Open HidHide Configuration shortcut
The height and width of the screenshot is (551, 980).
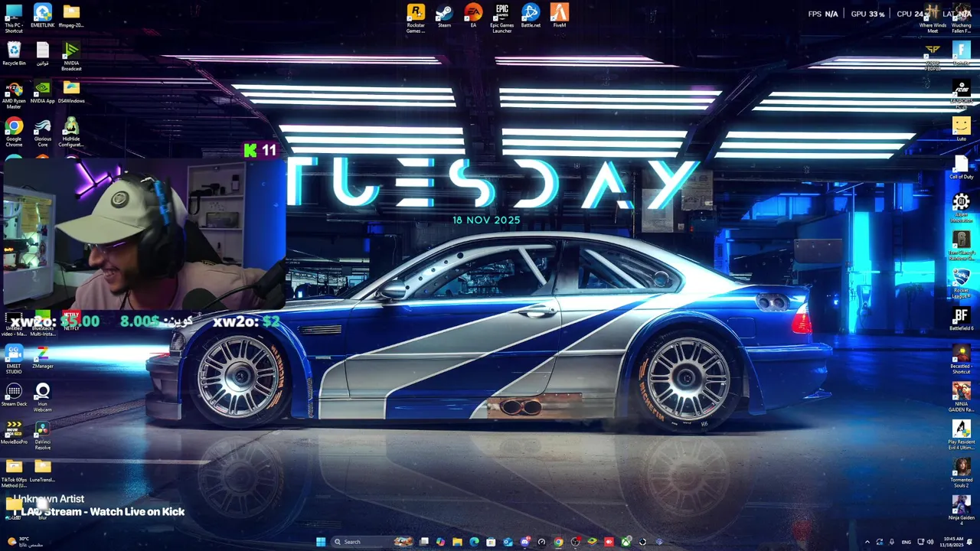pos(71,132)
